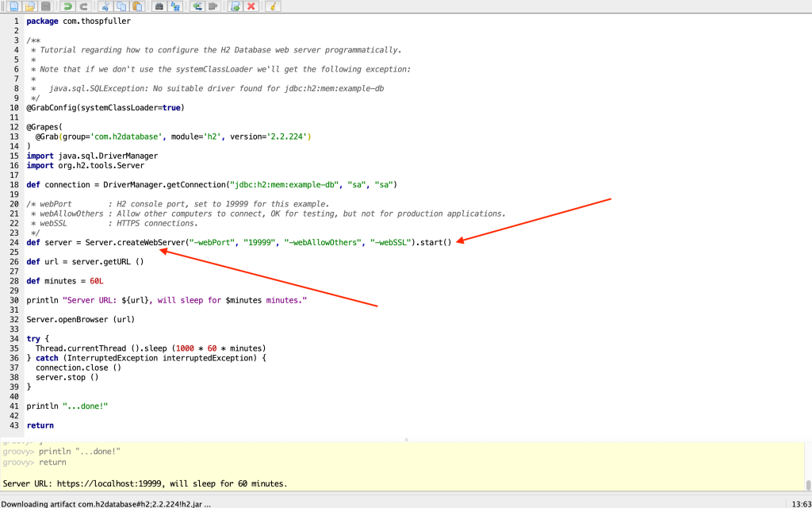The height and width of the screenshot is (508, 812).
Task: Click 'connection.close ()' on line 37
Action: 79,368
